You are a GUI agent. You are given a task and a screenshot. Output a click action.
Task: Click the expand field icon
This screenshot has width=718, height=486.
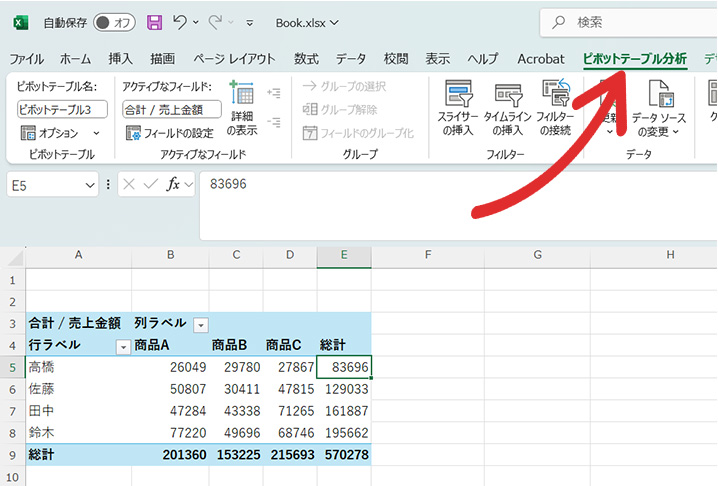click(x=274, y=93)
